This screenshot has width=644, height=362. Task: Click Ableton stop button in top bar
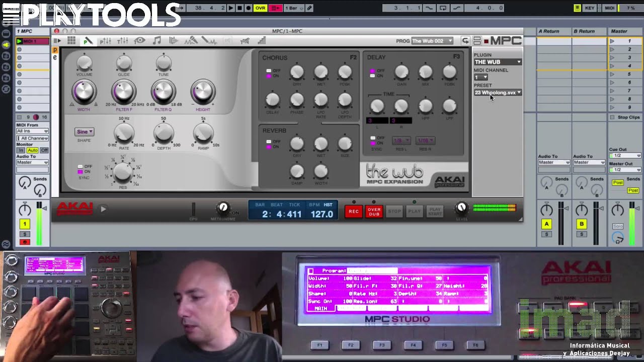click(x=239, y=8)
